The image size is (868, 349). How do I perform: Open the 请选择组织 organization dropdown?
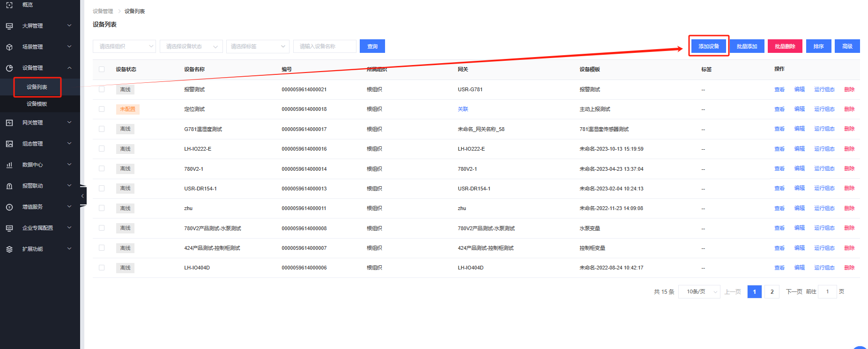click(x=124, y=46)
